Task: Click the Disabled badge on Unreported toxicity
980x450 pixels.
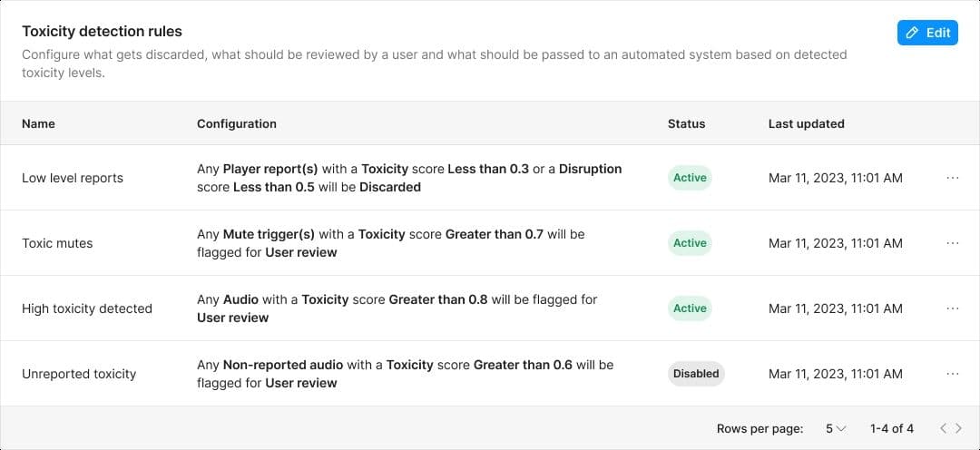Action: point(696,374)
